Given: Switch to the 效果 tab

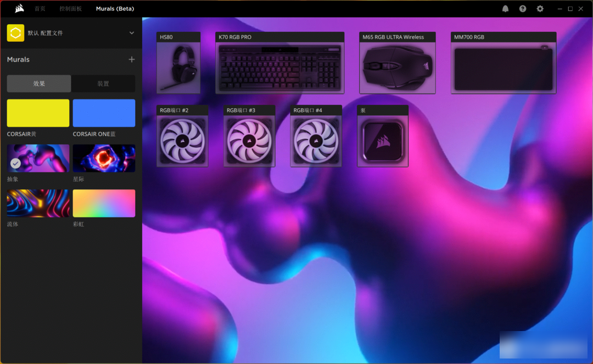Looking at the screenshot, I should (39, 83).
